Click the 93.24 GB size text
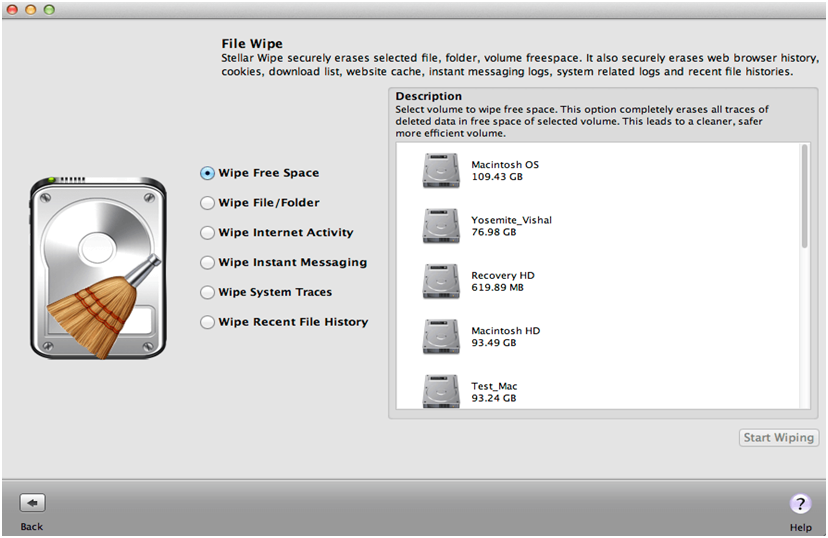The width and height of the screenshot is (828, 538). coord(494,399)
